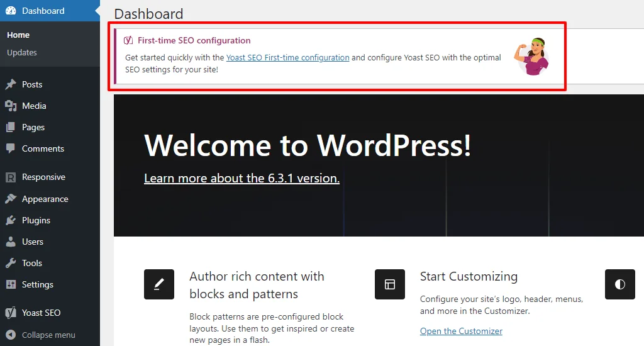
Task: Click the Media library icon
Action: click(x=11, y=106)
